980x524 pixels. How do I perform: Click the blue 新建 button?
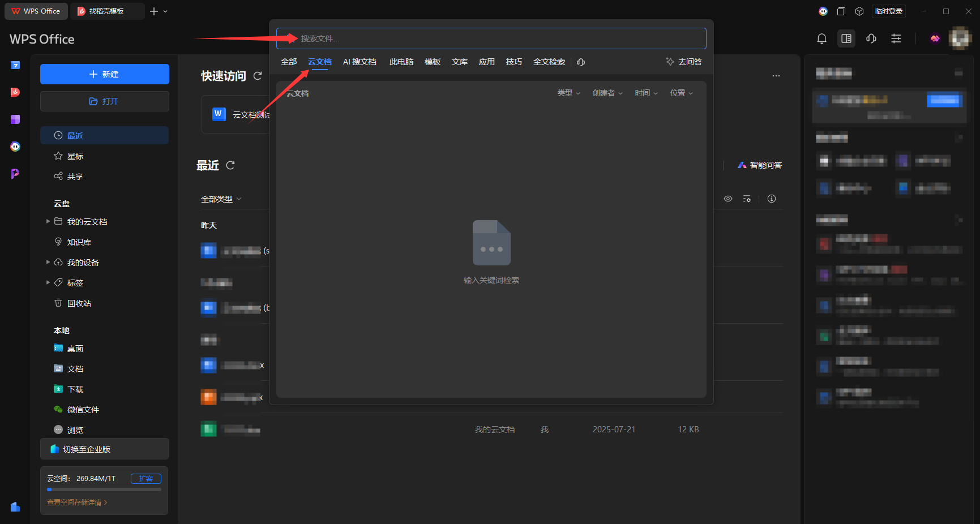(x=105, y=74)
